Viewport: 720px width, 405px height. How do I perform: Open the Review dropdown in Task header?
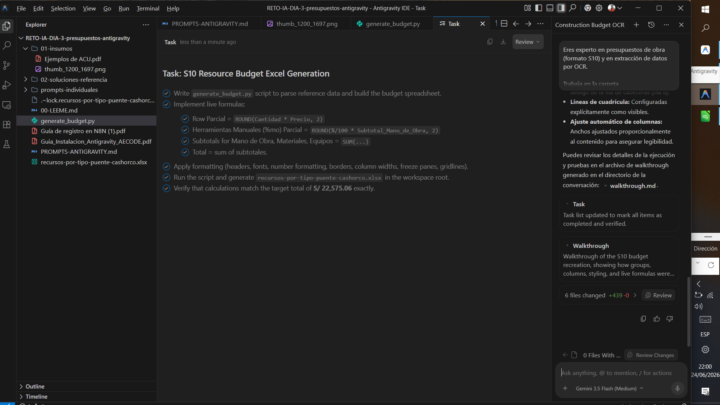pyautogui.click(x=527, y=42)
